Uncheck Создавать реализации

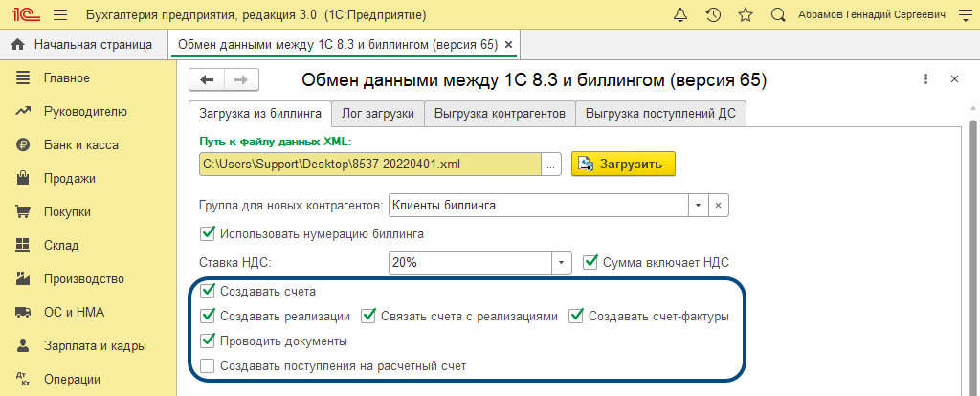[x=207, y=316]
